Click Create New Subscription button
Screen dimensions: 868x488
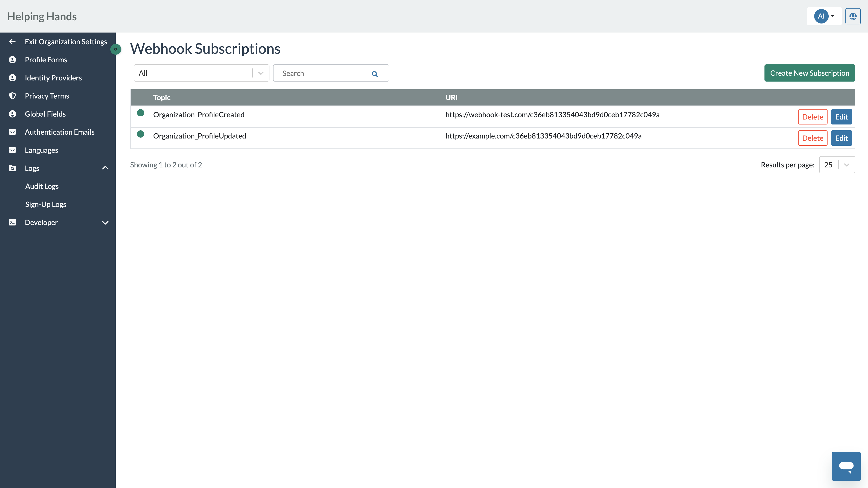tap(809, 73)
